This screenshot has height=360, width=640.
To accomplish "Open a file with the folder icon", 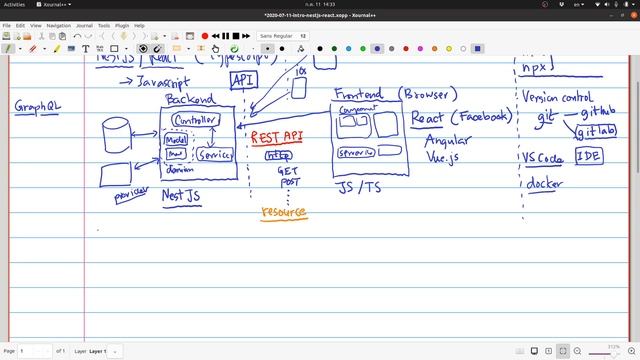I will pos(27,36).
